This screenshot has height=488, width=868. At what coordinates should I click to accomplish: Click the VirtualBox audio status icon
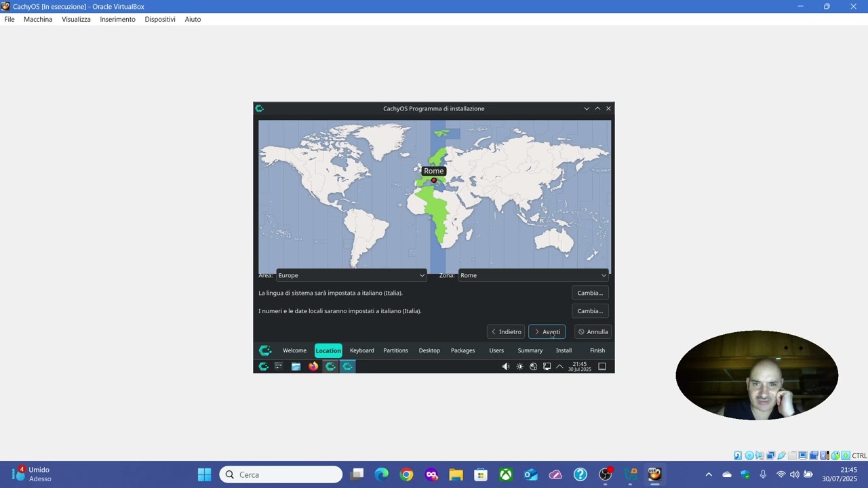pos(760,455)
